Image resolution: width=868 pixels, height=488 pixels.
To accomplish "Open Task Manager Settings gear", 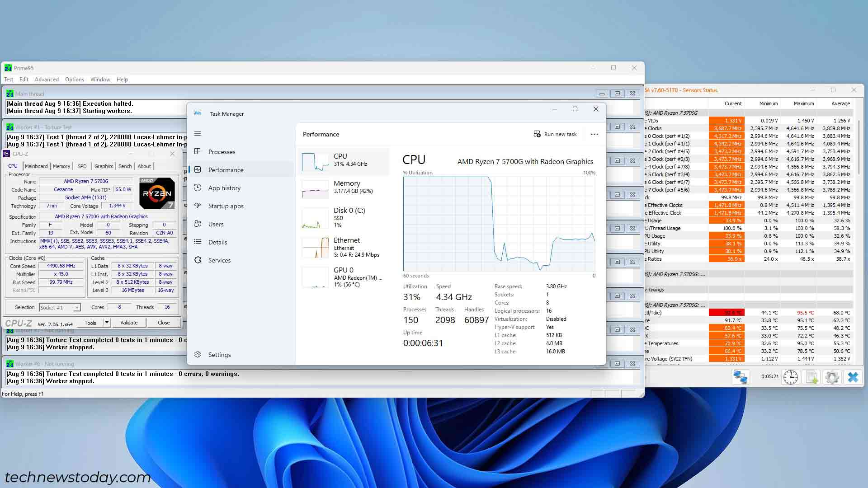I will [198, 355].
